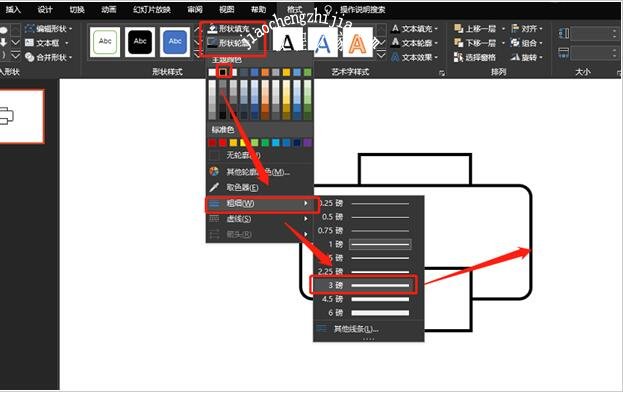Screen dimensions: 623x394
Task: Pick the dark red standard color swatch
Action: (212, 143)
